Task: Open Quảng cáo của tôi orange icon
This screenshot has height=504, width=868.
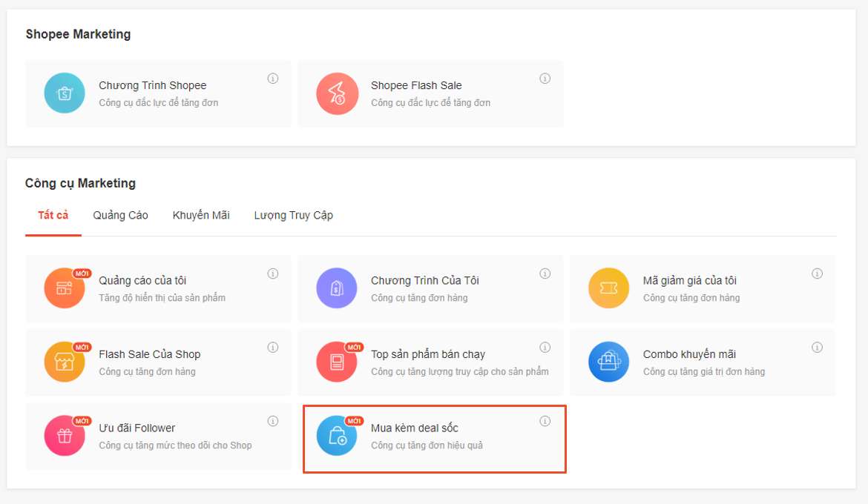Action: [65, 288]
